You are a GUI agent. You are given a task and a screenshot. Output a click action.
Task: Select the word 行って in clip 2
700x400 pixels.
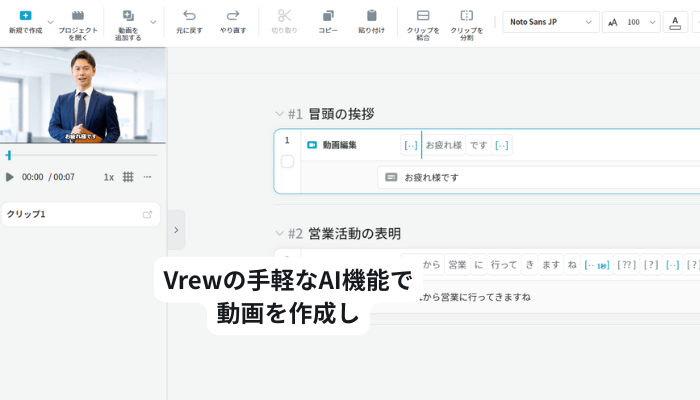click(x=504, y=265)
